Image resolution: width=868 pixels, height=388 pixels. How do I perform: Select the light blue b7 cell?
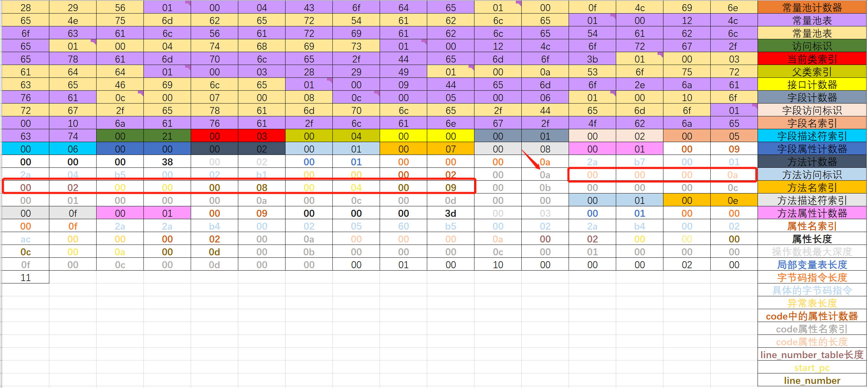pos(639,162)
